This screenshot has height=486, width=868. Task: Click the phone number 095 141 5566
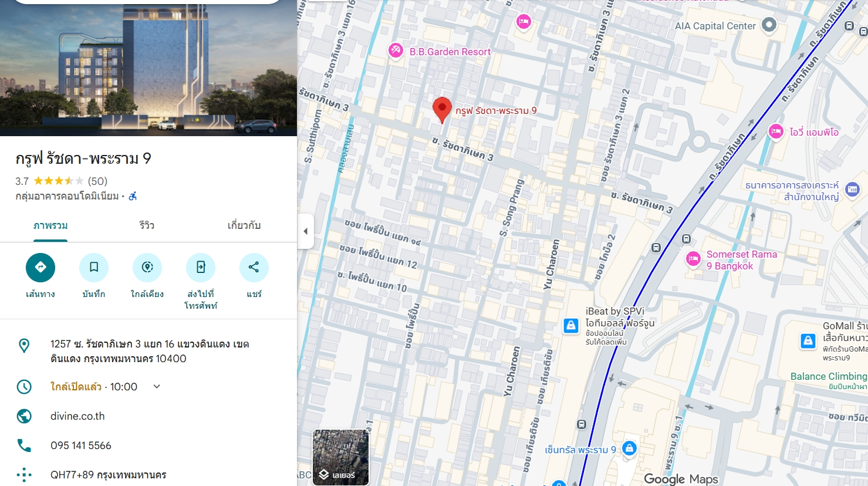(81, 446)
